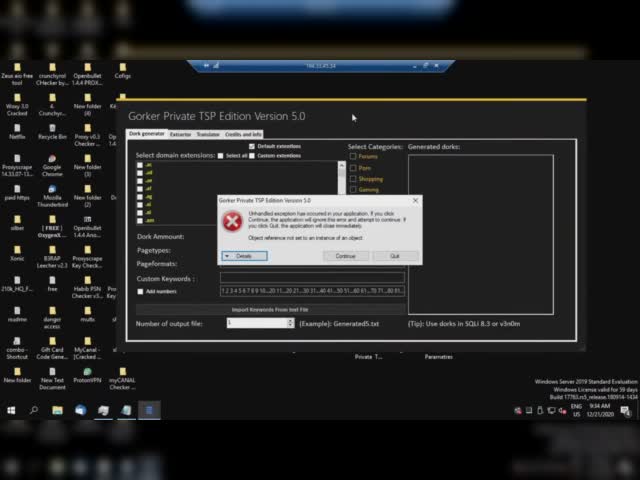Click output file number stepper arrows
Image resolution: width=640 pixels, height=480 pixels.
(x=290, y=323)
